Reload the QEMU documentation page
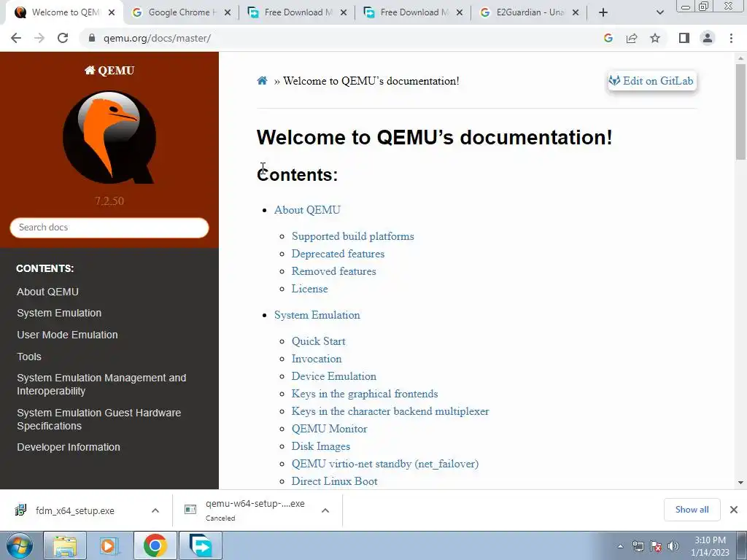747x560 pixels. pos(63,38)
